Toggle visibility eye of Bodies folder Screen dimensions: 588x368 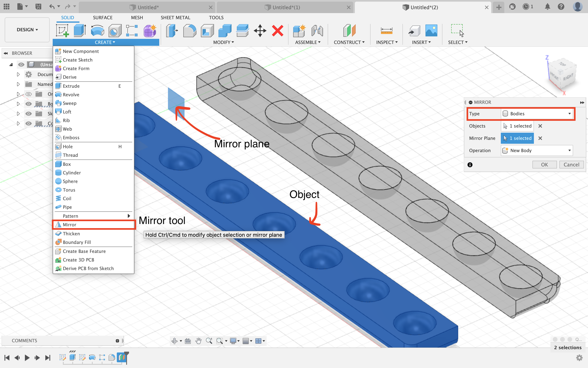coord(28,104)
